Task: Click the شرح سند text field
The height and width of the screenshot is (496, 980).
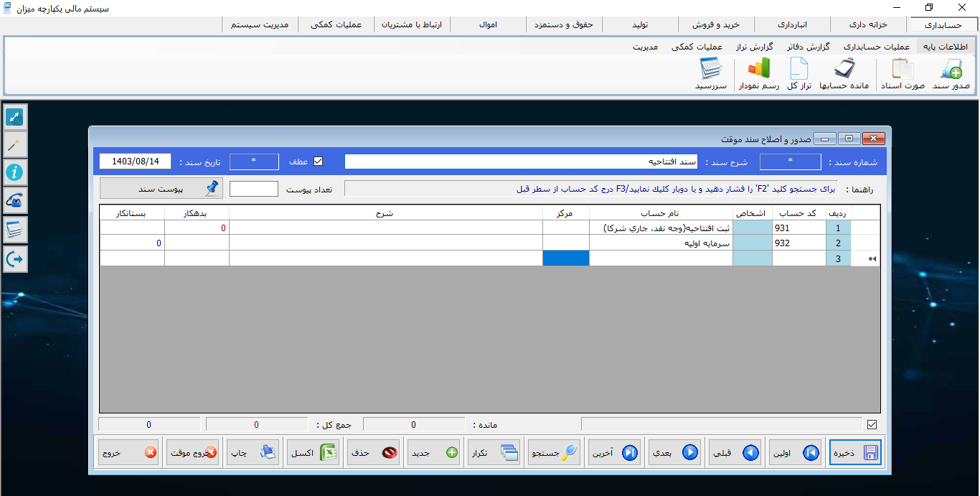Action: 521,162
